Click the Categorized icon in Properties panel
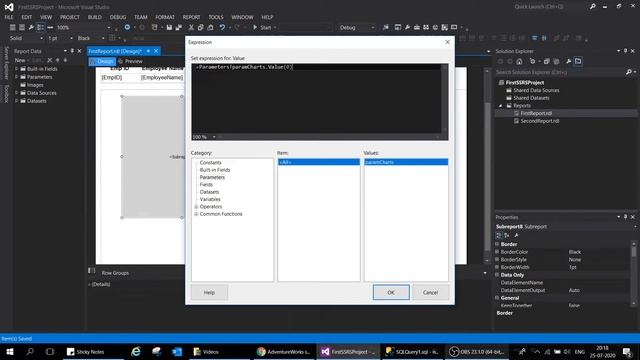This screenshot has height=360, width=640. point(498,236)
